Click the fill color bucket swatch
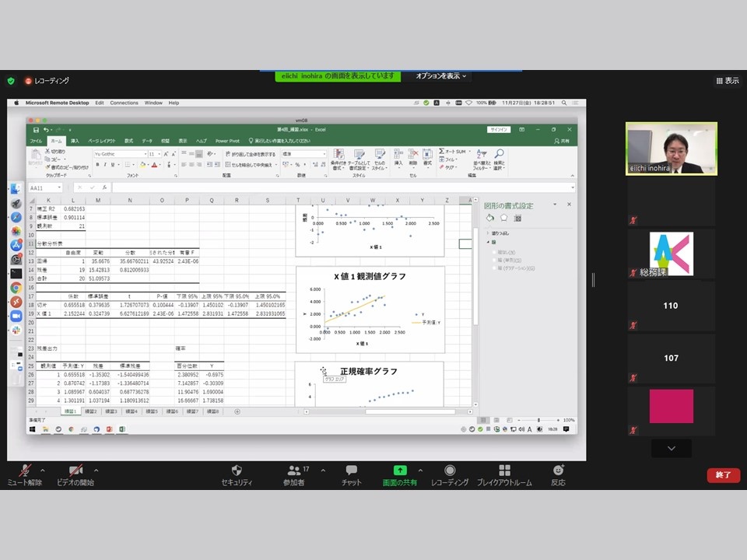The height and width of the screenshot is (560, 747). [142, 165]
